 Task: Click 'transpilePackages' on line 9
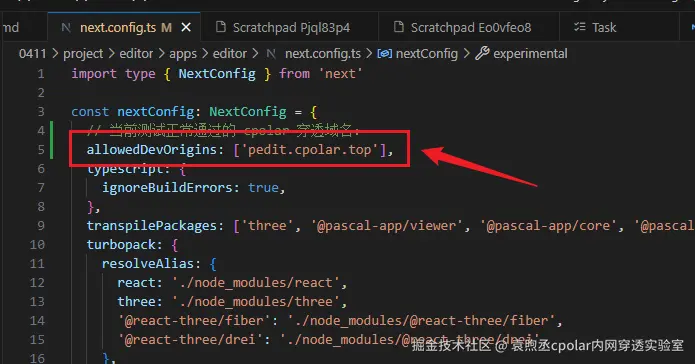click(152, 226)
